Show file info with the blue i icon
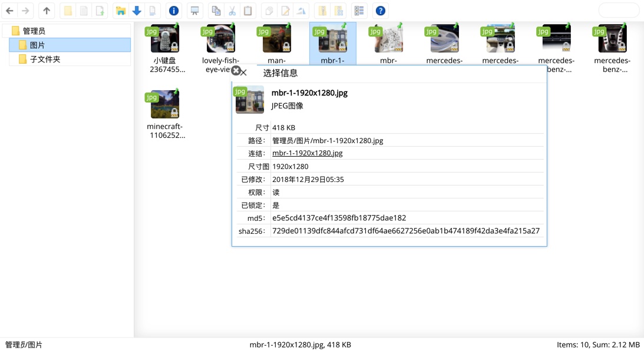The image size is (644, 351). click(174, 11)
